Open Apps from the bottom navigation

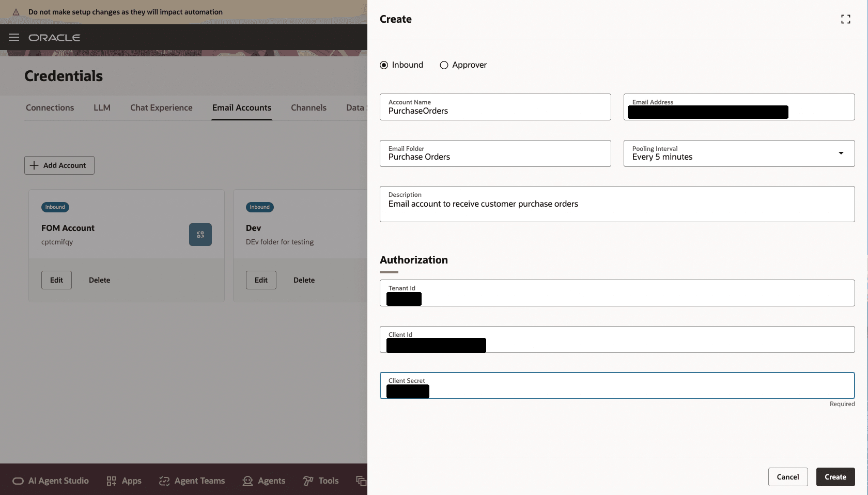(x=124, y=481)
